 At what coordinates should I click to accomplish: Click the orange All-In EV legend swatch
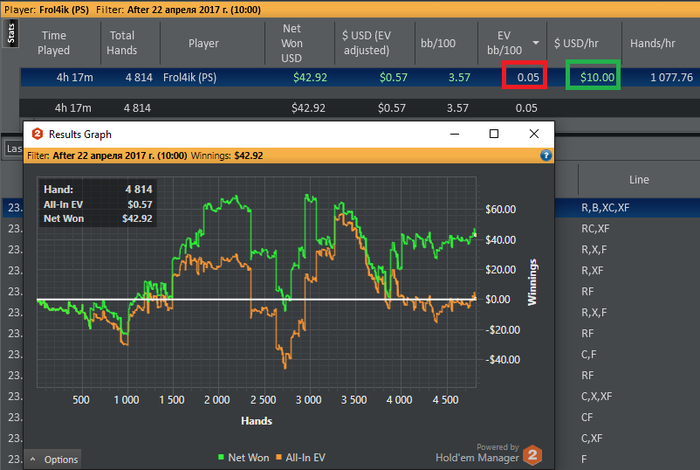click(x=279, y=457)
